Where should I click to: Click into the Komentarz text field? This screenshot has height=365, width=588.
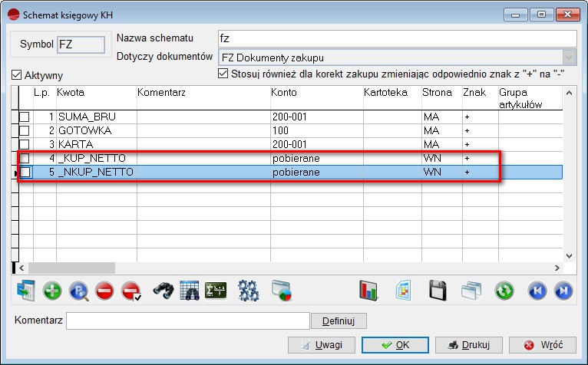188,320
